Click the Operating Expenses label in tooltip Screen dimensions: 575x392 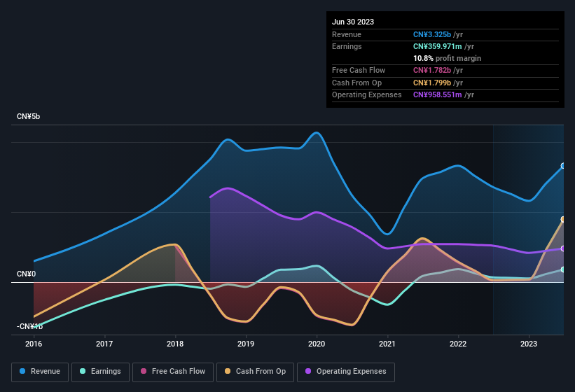point(367,95)
